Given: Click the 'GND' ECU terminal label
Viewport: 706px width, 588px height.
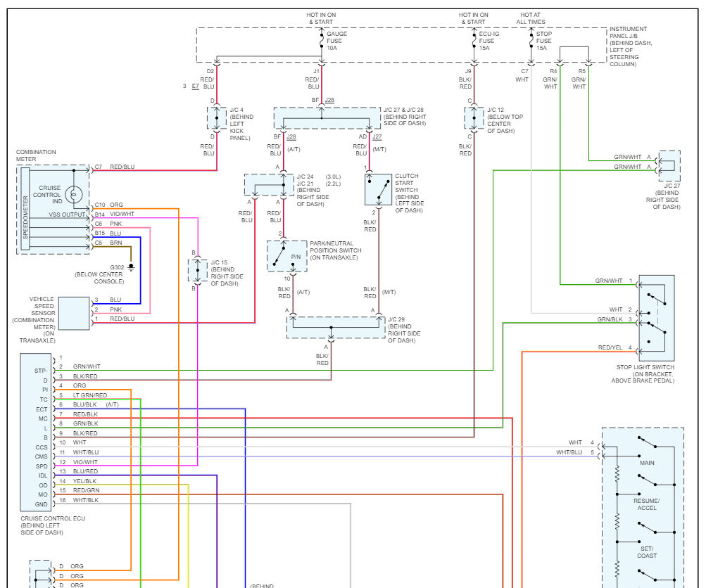Looking at the screenshot, I should (42, 504).
